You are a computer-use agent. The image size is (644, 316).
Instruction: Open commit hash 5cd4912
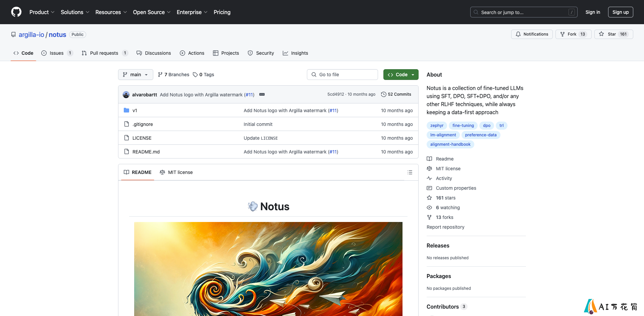pos(336,94)
